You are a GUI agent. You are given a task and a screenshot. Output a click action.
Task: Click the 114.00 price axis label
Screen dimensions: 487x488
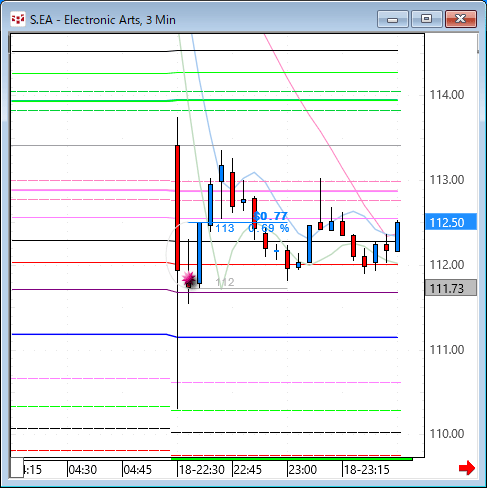click(x=447, y=95)
